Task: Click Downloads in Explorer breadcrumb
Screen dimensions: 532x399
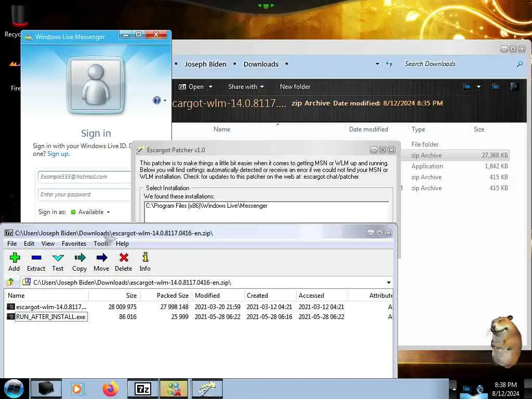Action: pyautogui.click(x=261, y=64)
